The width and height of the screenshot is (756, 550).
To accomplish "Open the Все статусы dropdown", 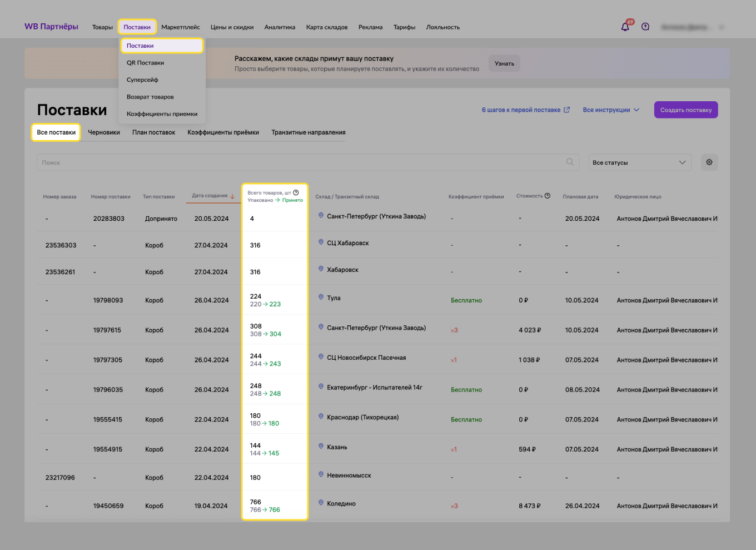I will [639, 162].
